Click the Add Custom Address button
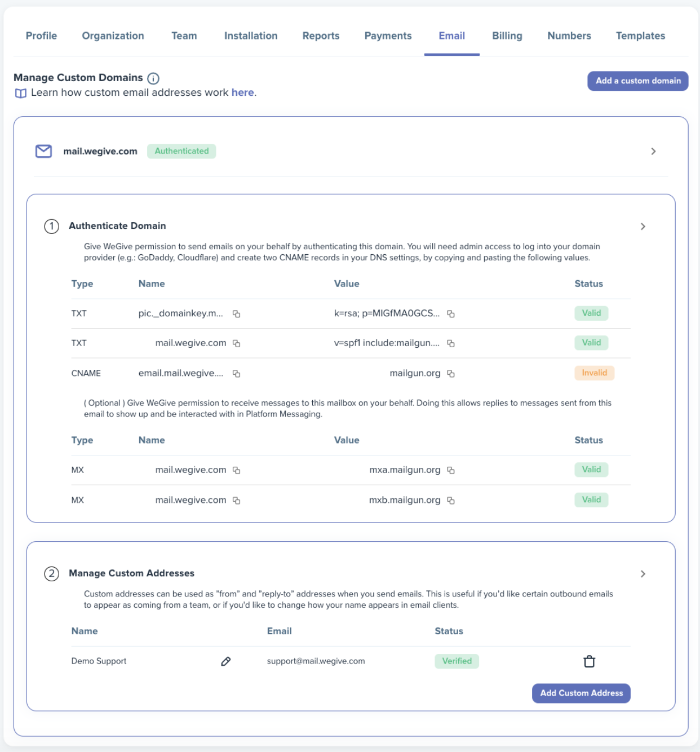 (581, 693)
